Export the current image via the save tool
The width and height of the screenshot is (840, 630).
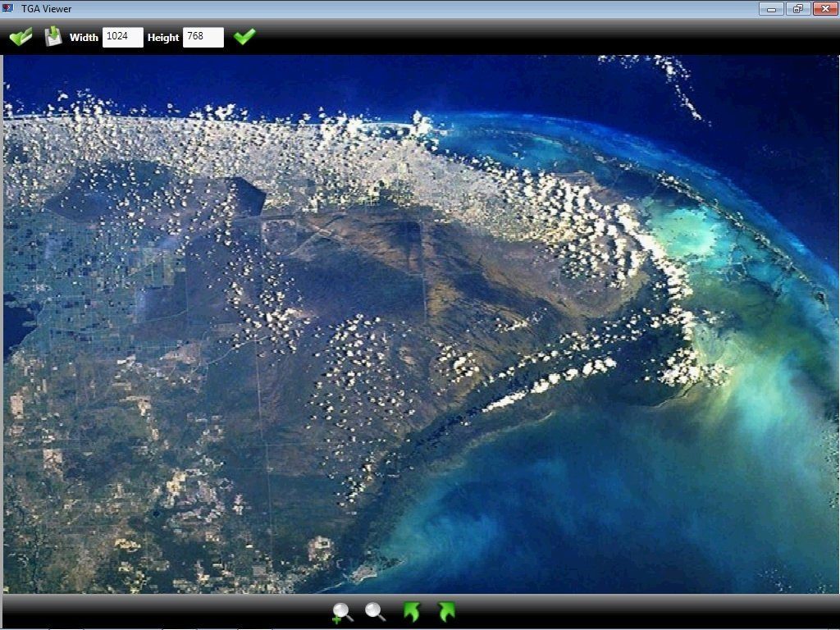(x=53, y=36)
